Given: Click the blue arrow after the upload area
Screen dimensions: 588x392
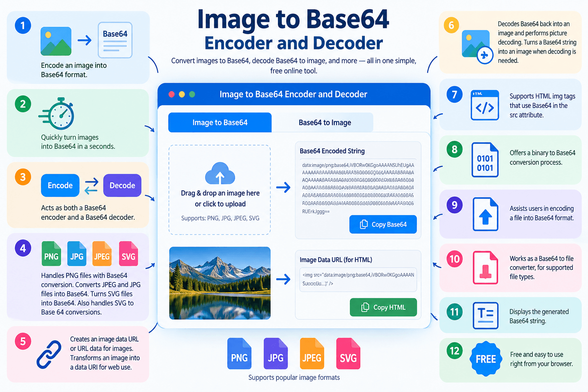Looking at the screenshot, I should [283, 187].
